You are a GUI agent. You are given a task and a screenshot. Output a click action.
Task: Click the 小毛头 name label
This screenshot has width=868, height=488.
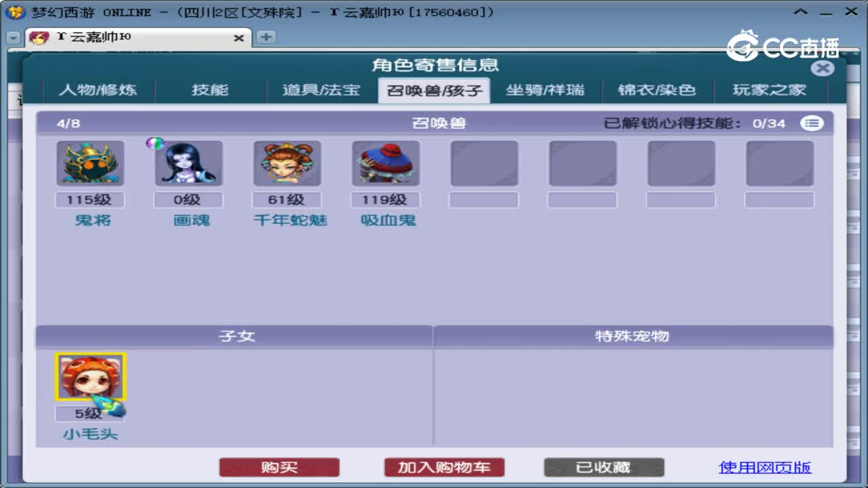pos(91,434)
